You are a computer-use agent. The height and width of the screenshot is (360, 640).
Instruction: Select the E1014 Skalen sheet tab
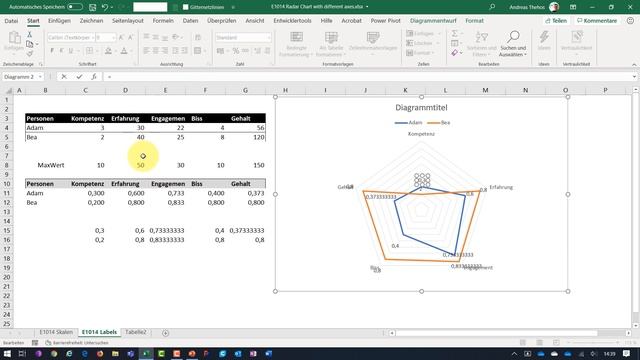[x=56, y=332]
